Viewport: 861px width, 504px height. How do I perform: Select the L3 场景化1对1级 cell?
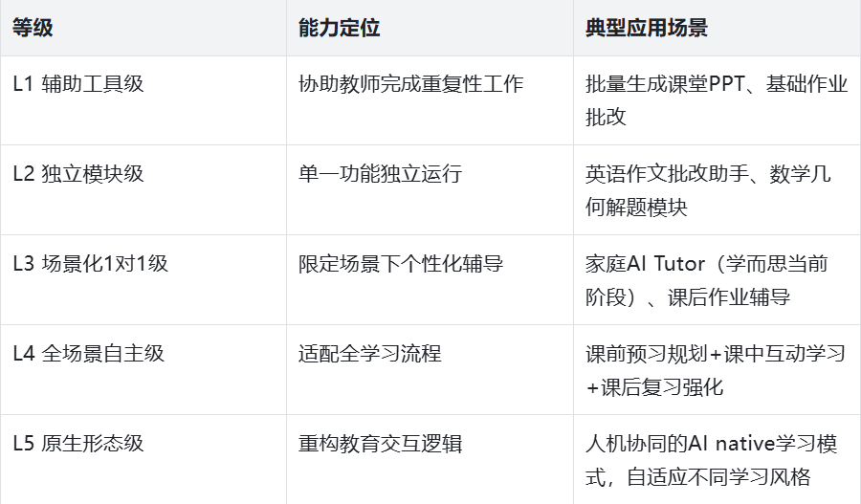coord(90,263)
